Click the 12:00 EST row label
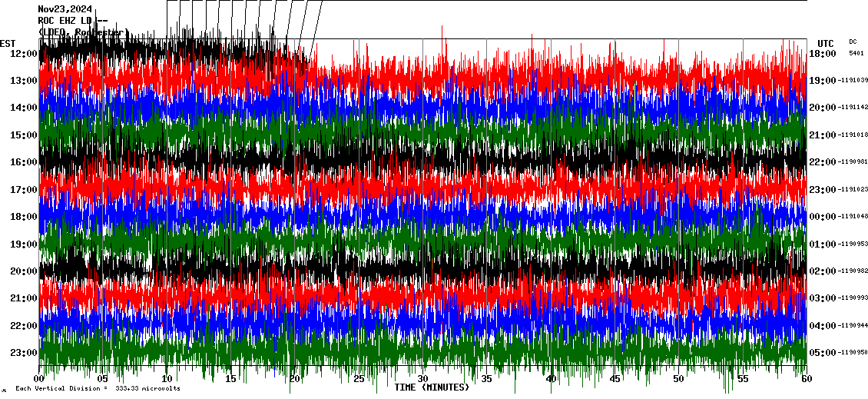The height and width of the screenshot is (399, 868). 24,54
